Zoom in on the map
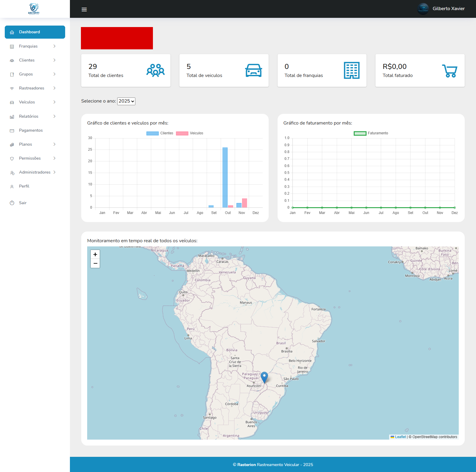The image size is (476, 472). [95, 254]
